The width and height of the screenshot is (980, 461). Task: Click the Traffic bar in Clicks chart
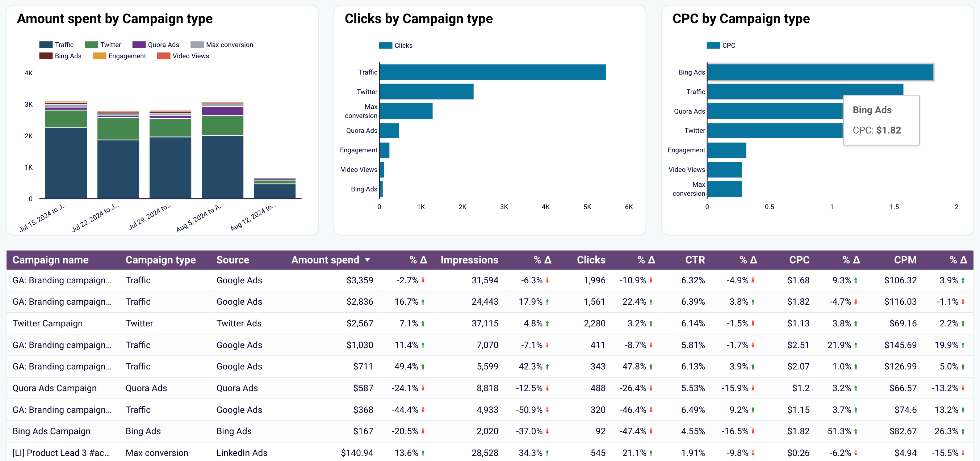tap(493, 72)
